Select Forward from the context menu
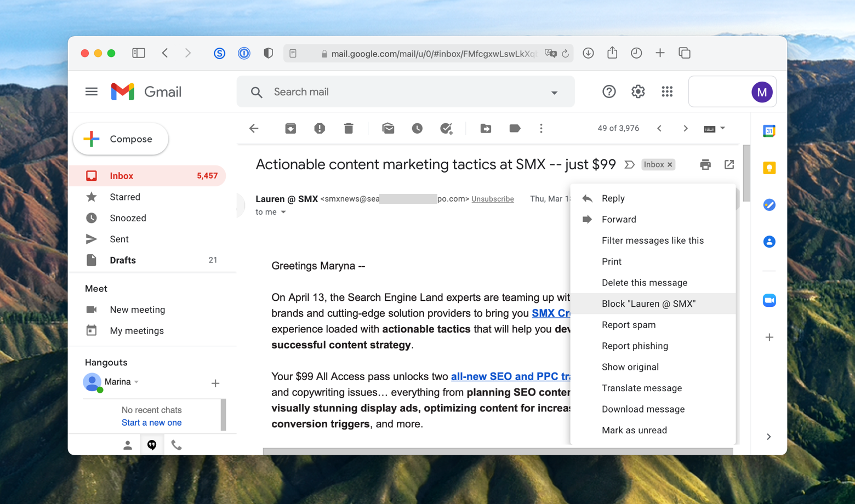Image resolution: width=855 pixels, height=504 pixels. pos(653,219)
